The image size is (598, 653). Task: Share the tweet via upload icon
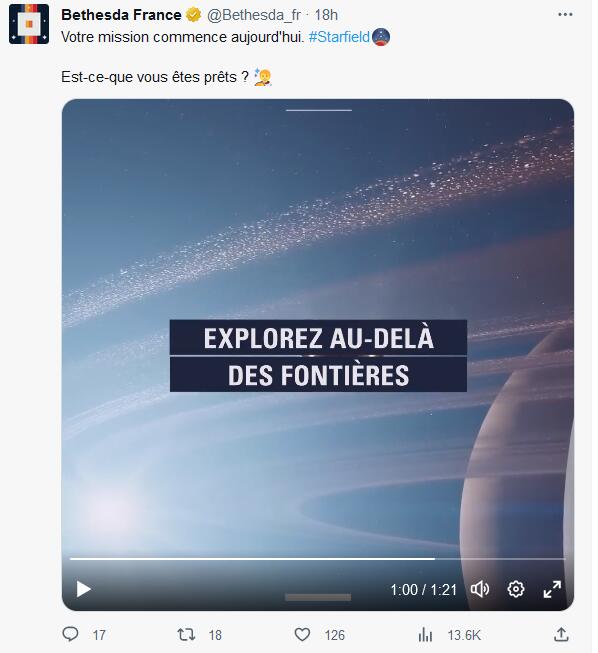pyautogui.click(x=561, y=634)
